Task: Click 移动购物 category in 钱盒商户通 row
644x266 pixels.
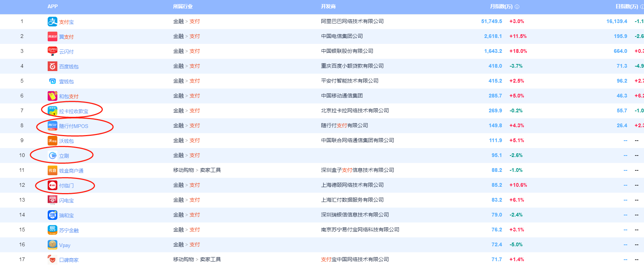Action: 184,170
